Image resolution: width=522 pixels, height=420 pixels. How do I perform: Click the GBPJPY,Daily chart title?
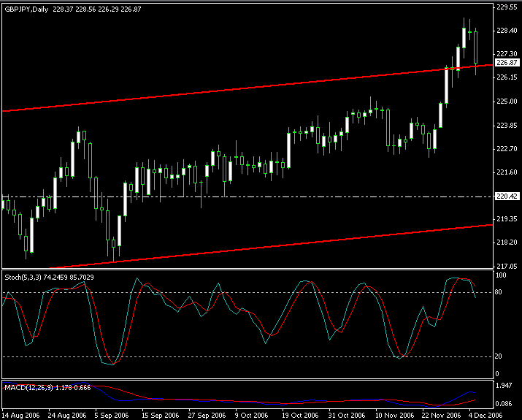(x=26, y=9)
